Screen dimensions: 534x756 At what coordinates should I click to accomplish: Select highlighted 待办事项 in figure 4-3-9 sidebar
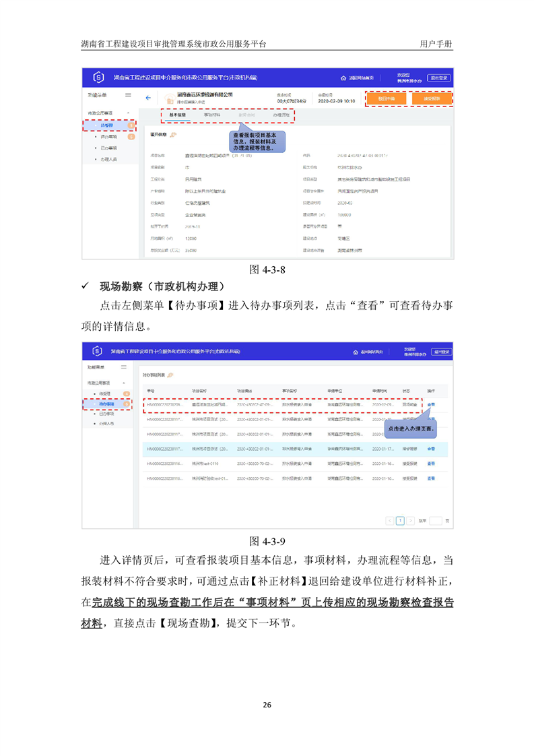pyautogui.click(x=106, y=404)
